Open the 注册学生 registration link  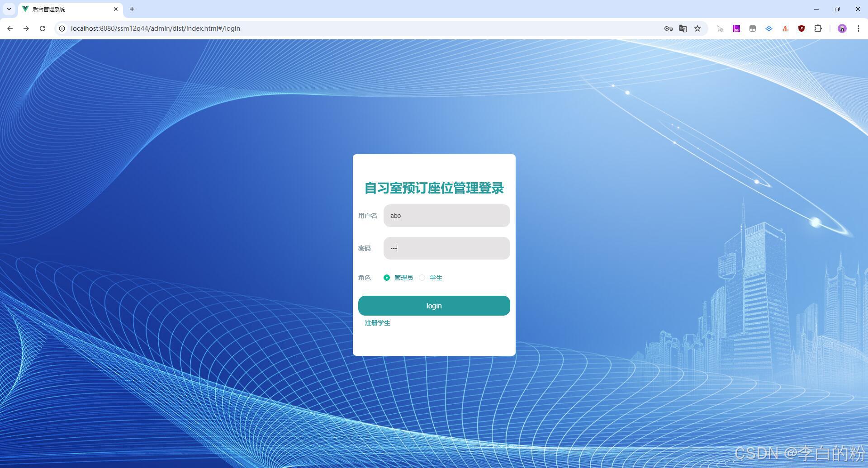(378, 323)
